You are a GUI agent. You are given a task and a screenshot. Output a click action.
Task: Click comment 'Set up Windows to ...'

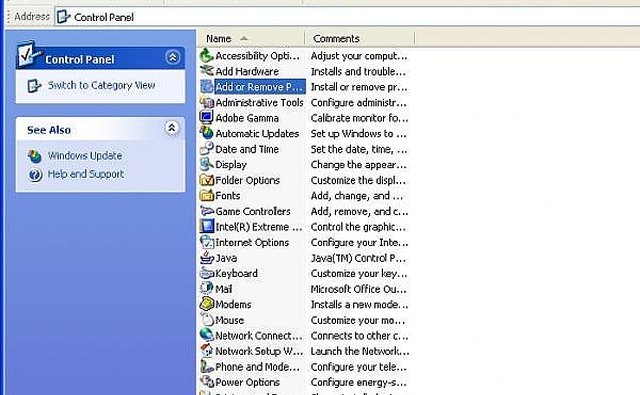358,133
